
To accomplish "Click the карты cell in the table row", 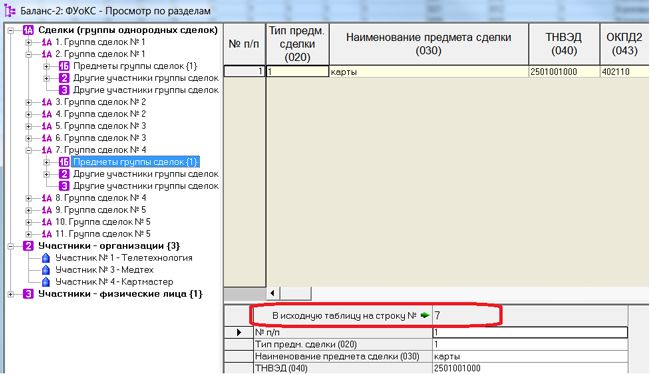I will (x=429, y=72).
